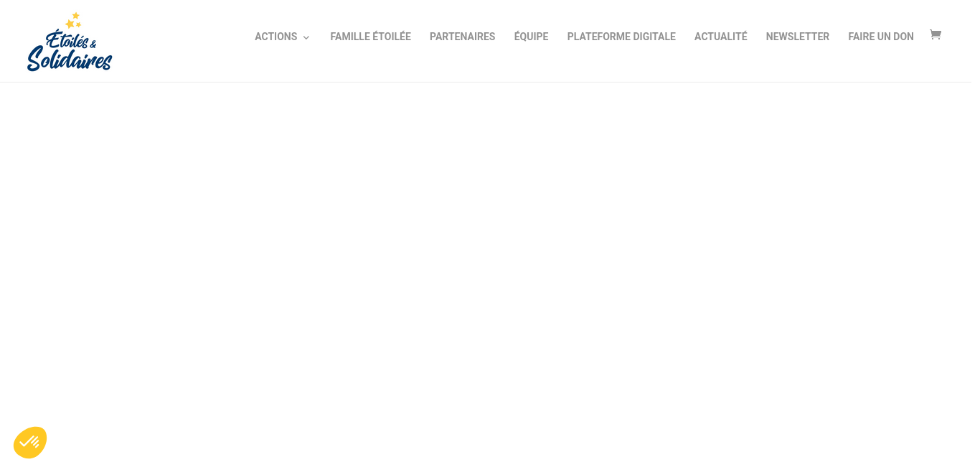Click blank header space between logo and ACTIONS

pyautogui.click(x=183, y=41)
